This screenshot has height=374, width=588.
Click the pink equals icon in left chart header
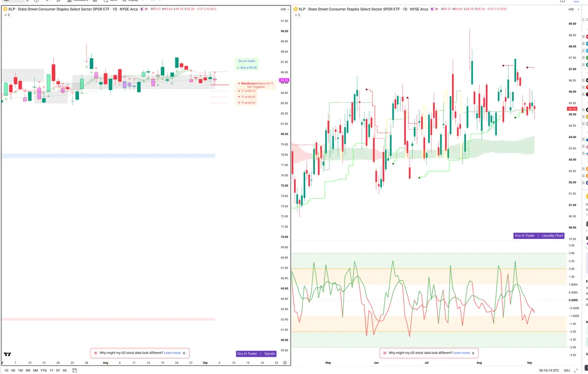146,9
